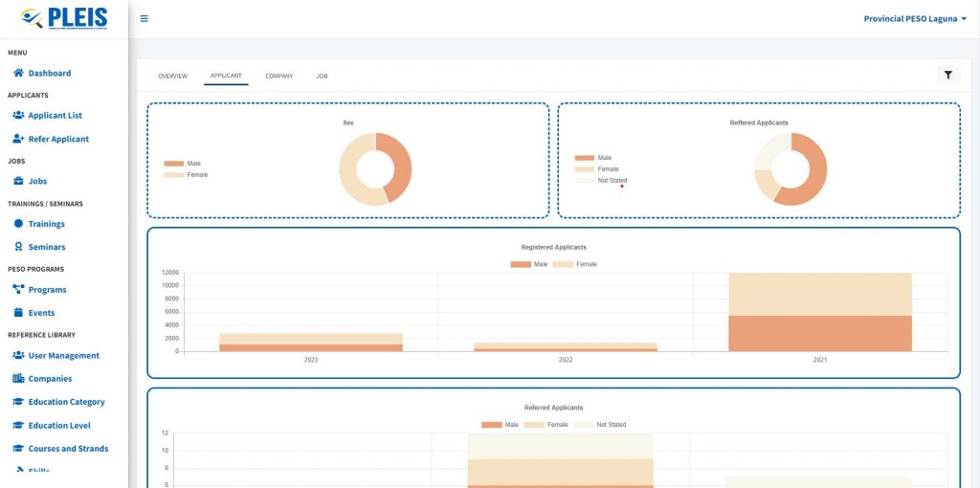Open the filter funnel button

coord(948,75)
